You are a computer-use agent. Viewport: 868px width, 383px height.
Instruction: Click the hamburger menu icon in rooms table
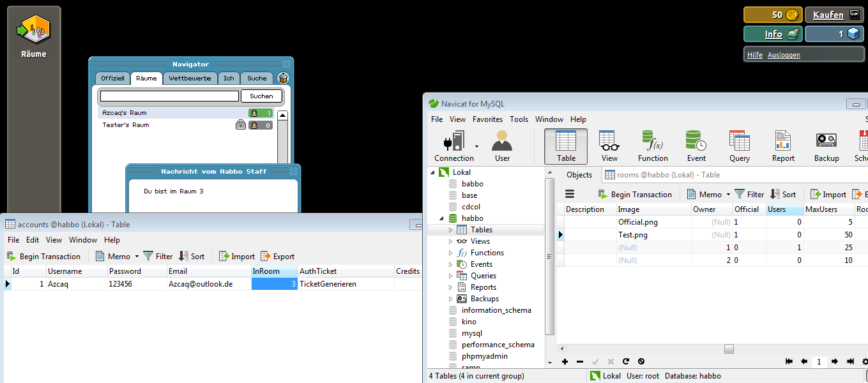pyautogui.click(x=570, y=194)
